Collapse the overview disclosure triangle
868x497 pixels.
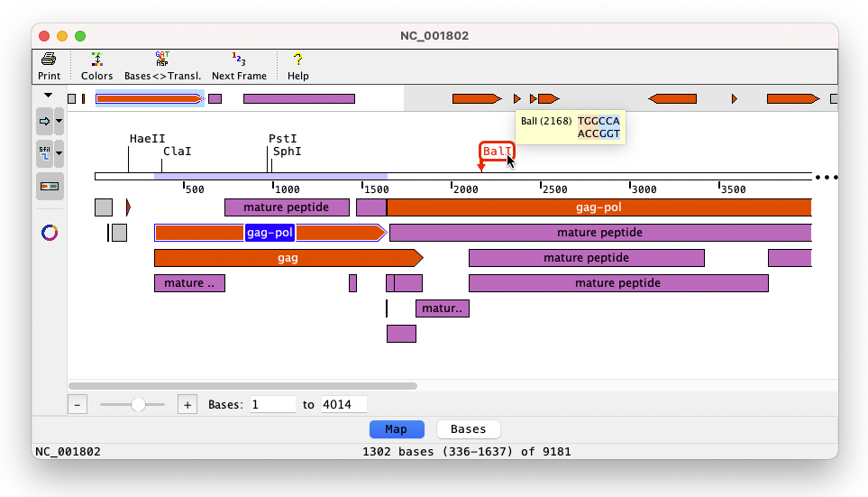tap(48, 96)
